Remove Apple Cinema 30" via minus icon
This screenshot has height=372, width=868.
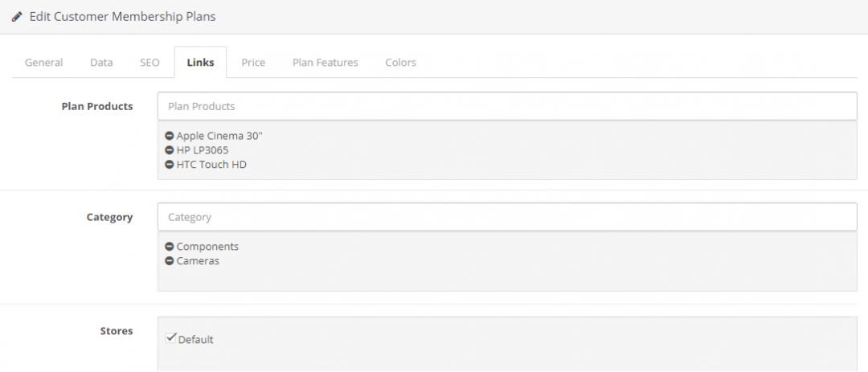point(170,136)
